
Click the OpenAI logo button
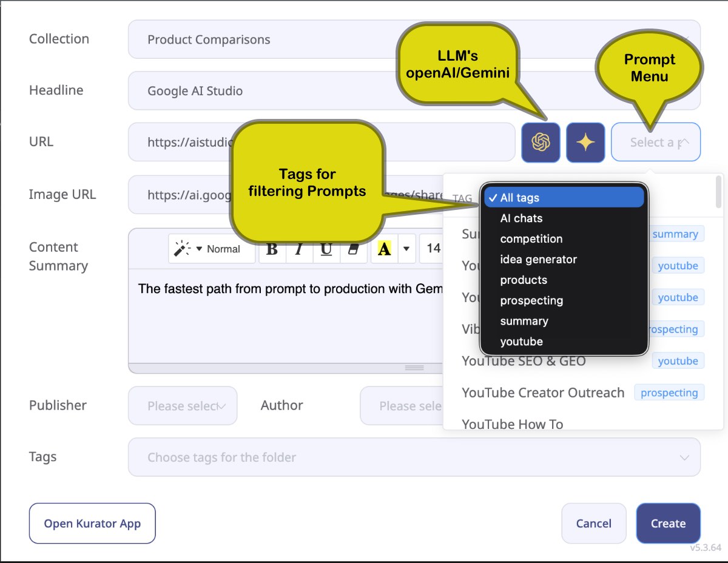(541, 143)
